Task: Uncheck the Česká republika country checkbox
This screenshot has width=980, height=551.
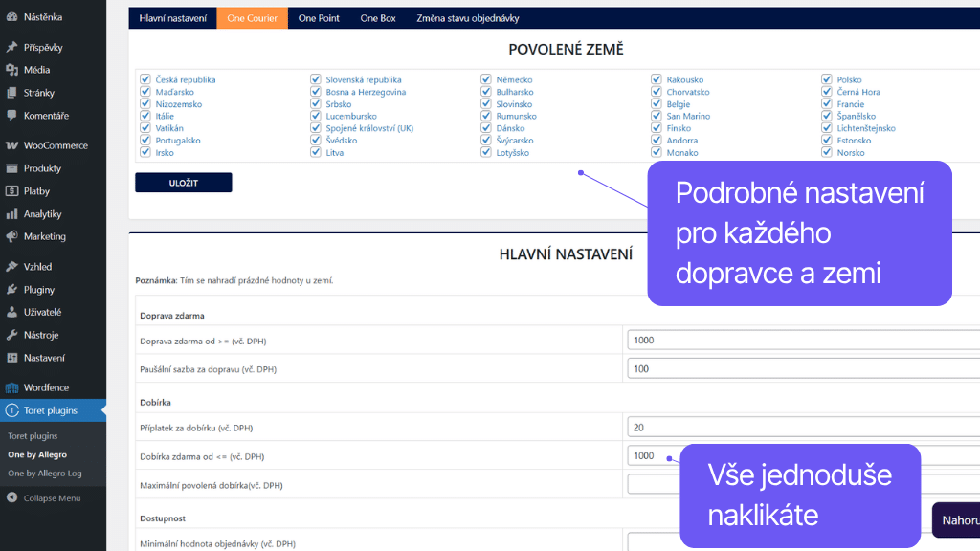Action: click(x=145, y=79)
